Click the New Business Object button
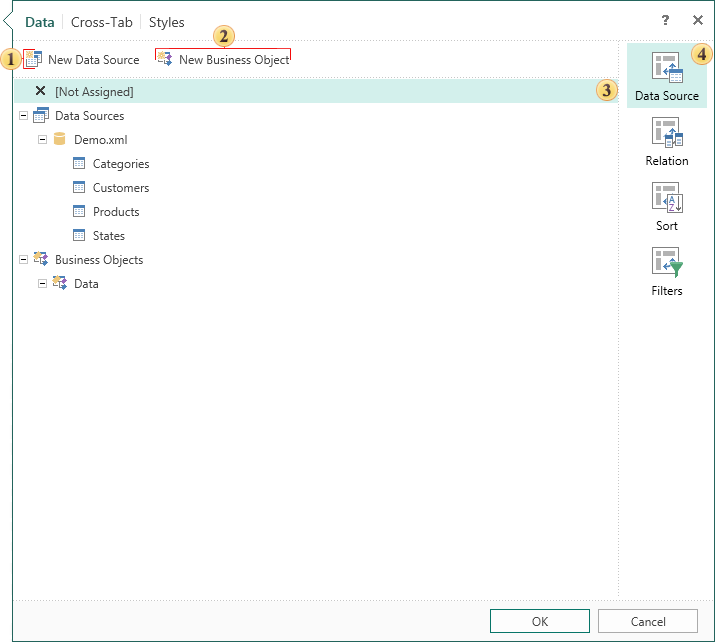715x642 pixels. [x=223, y=59]
